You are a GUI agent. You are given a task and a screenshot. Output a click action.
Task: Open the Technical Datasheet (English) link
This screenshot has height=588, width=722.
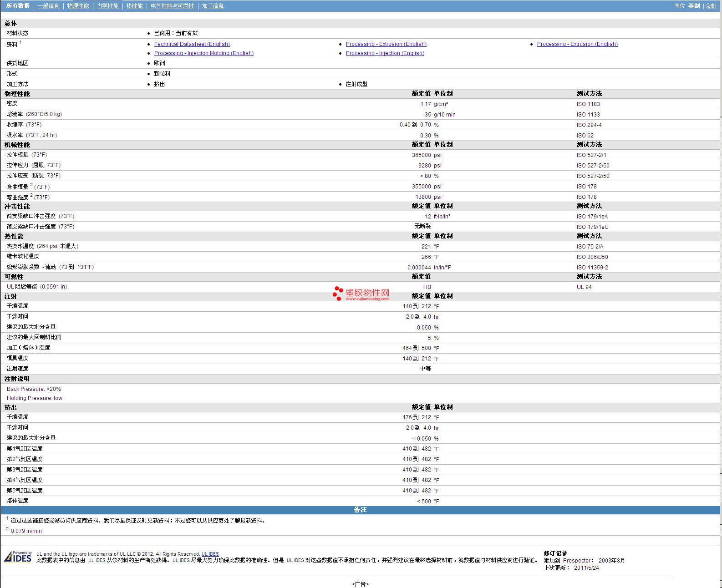click(x=192, y=44)
